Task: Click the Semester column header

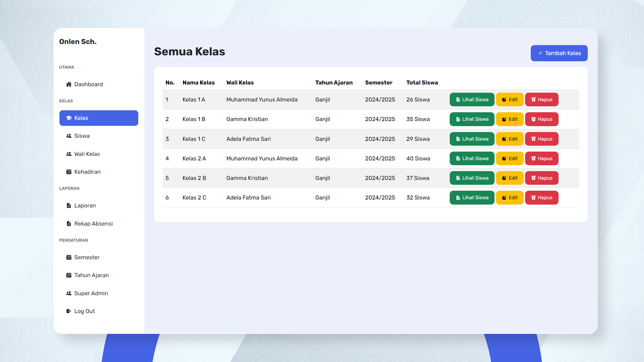Action: point(379,82)
